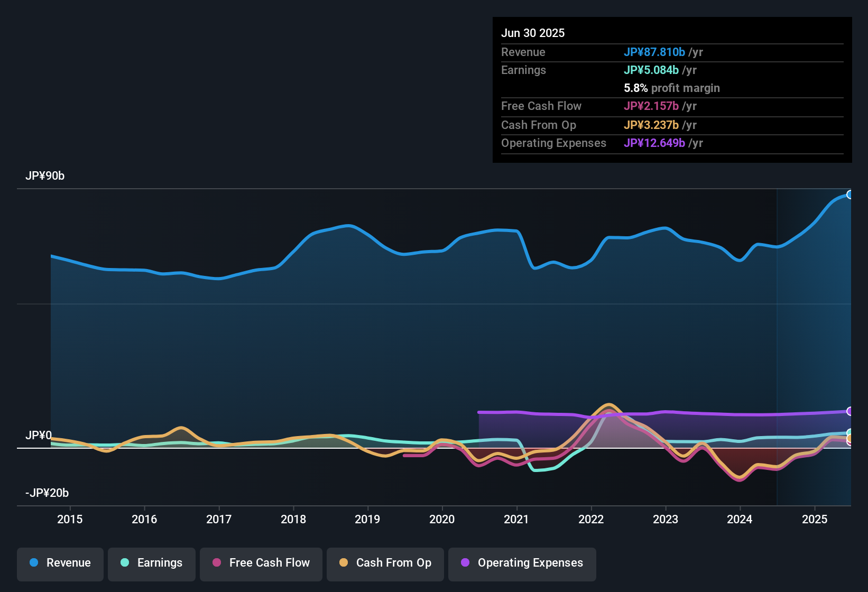This screenshot has height=592, width=868.
Task: Click the Revenue endpoint marker on chart
Action: [x=850, y=195]
